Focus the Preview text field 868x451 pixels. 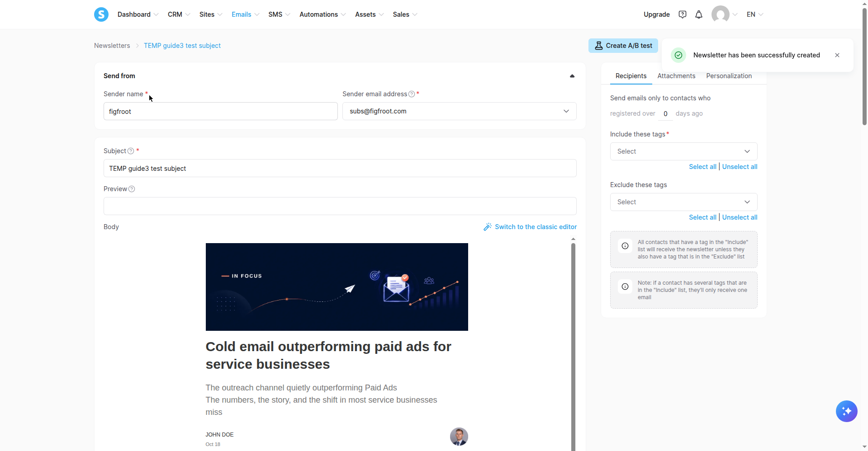340,206
